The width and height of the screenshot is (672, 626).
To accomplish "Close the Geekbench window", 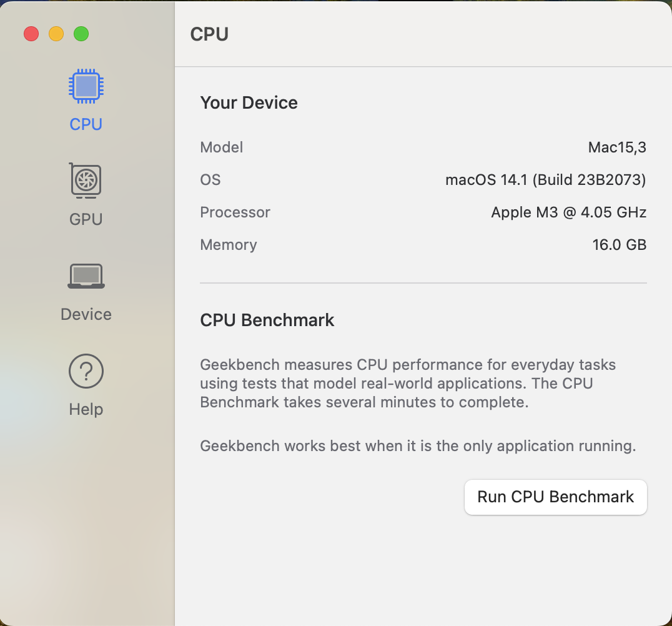I will [31, 34].
